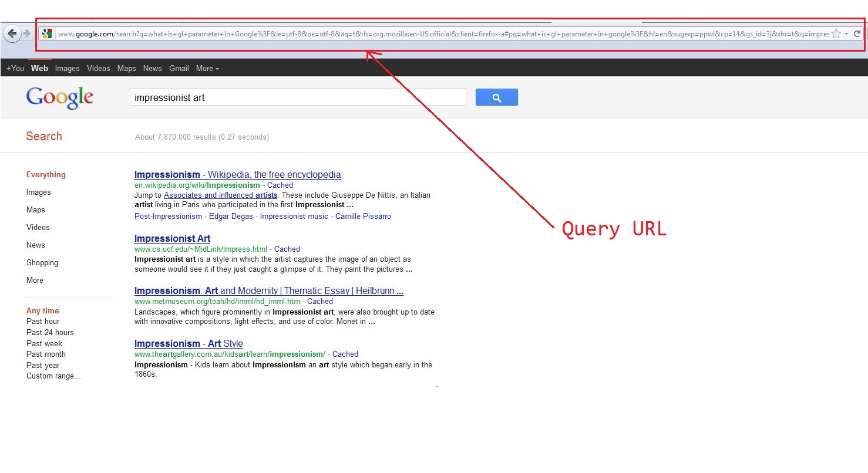Open News from the Google top bar
868x473 pixels.
(x=153, y=69)
